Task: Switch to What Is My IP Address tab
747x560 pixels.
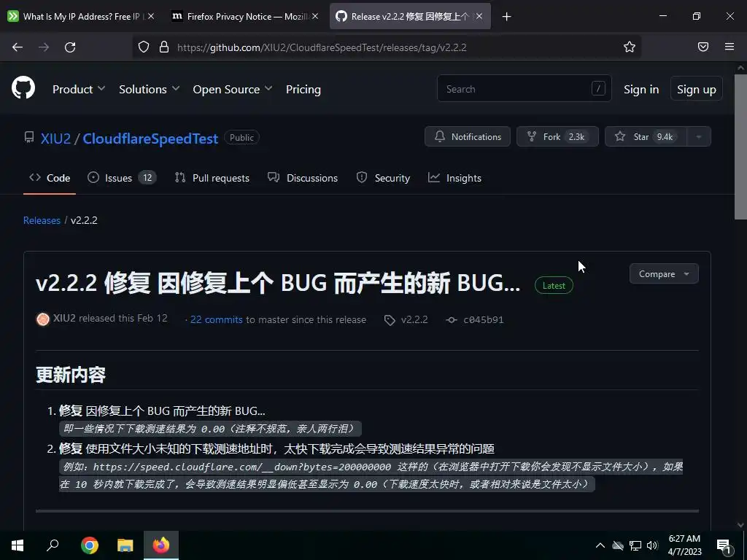Action: point(81,16)
